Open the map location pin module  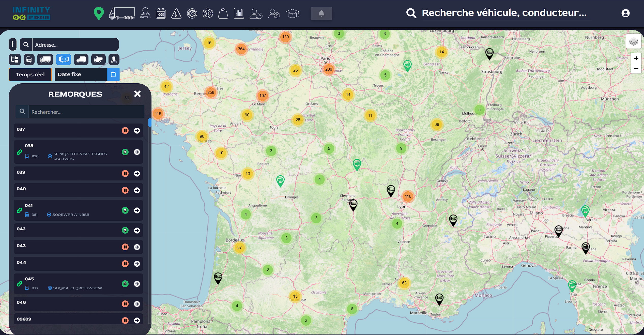99,13
